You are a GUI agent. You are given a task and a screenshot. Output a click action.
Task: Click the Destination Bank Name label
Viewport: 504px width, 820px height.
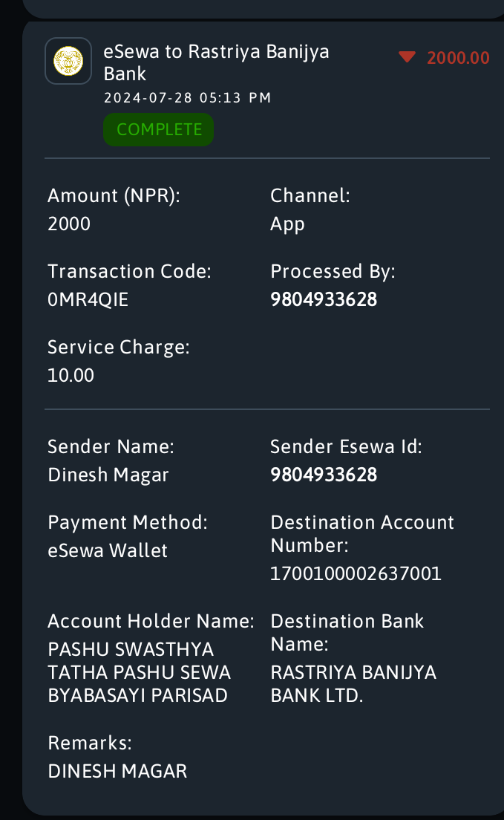point(347,633)
